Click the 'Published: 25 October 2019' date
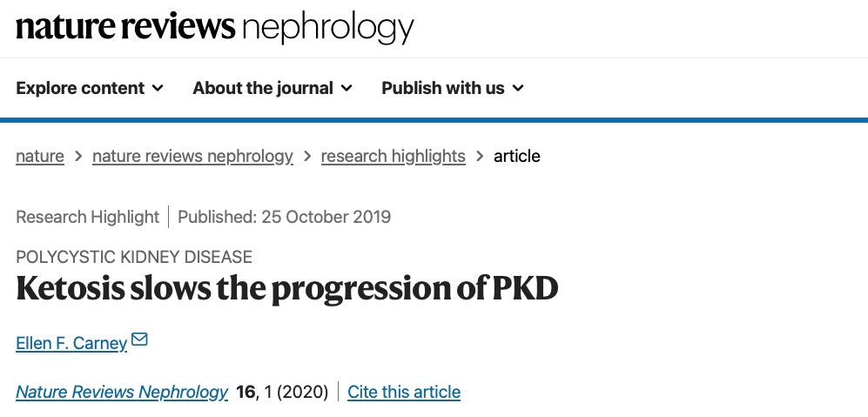 [x=285, y=217]
